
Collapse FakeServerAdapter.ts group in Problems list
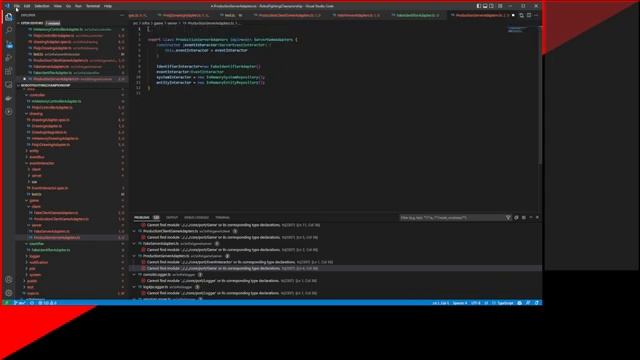point(134,244)
